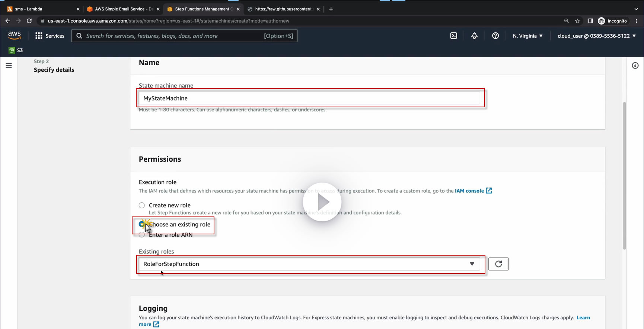
Task: Open the notifications bell
Action: click(474, 36)
